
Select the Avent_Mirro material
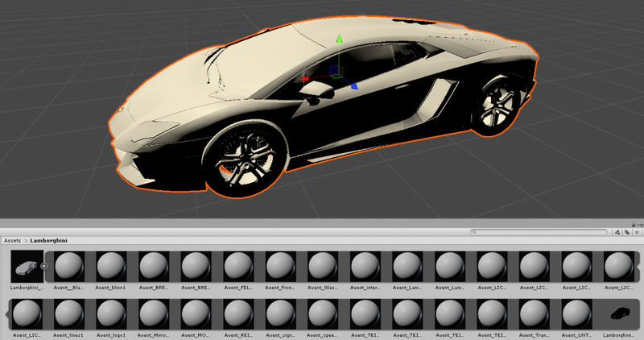pos(154,314)
